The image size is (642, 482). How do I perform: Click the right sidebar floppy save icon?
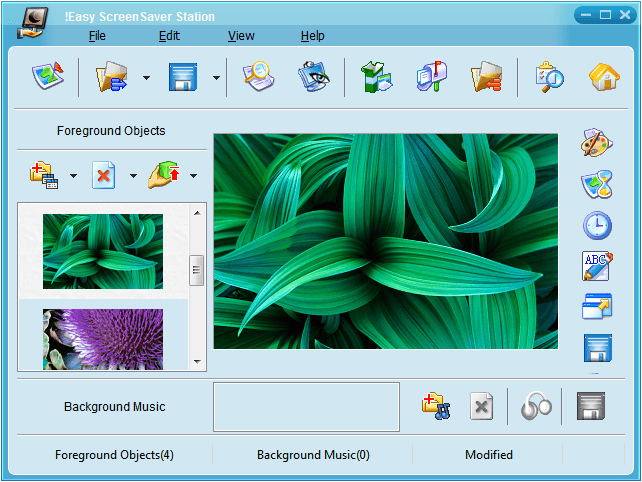pos(598,348)
